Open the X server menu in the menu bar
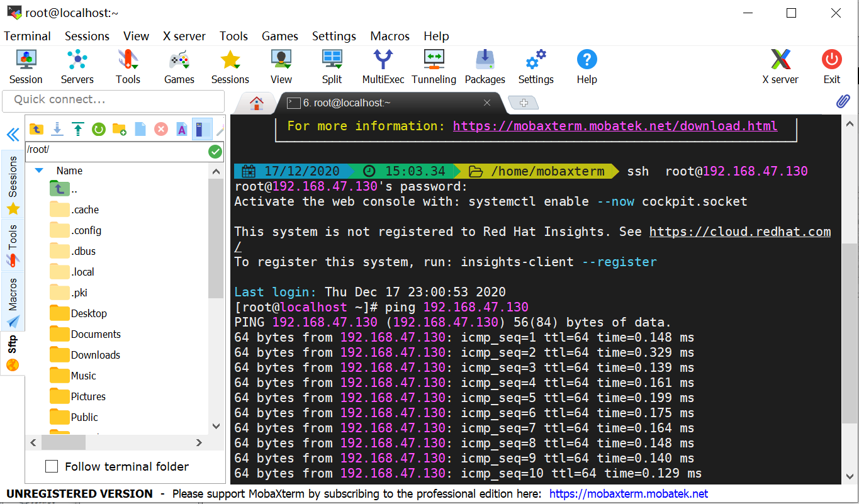Image resolution: width=859 pixels, height=504 pixels. click(184, 36)
